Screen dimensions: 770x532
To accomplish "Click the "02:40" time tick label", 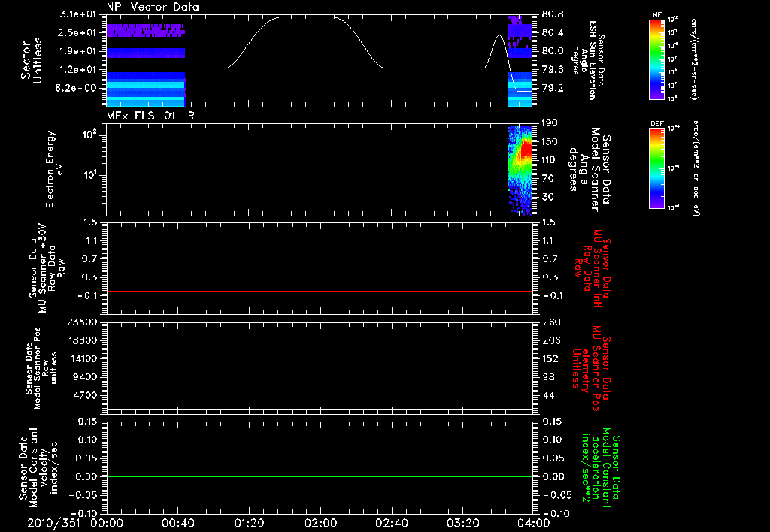I will pos(391,523).
